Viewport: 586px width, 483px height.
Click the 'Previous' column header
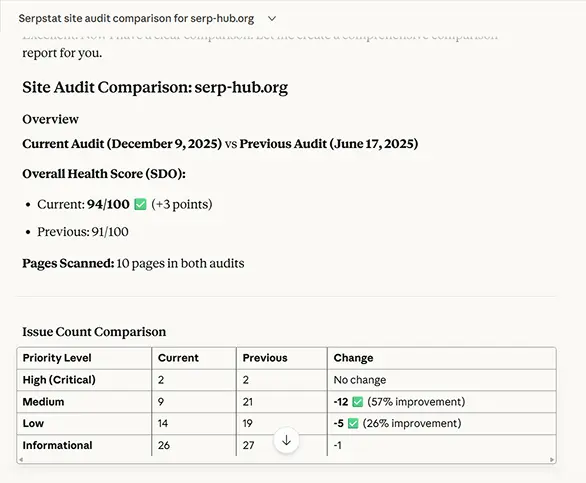pos(265,358)
